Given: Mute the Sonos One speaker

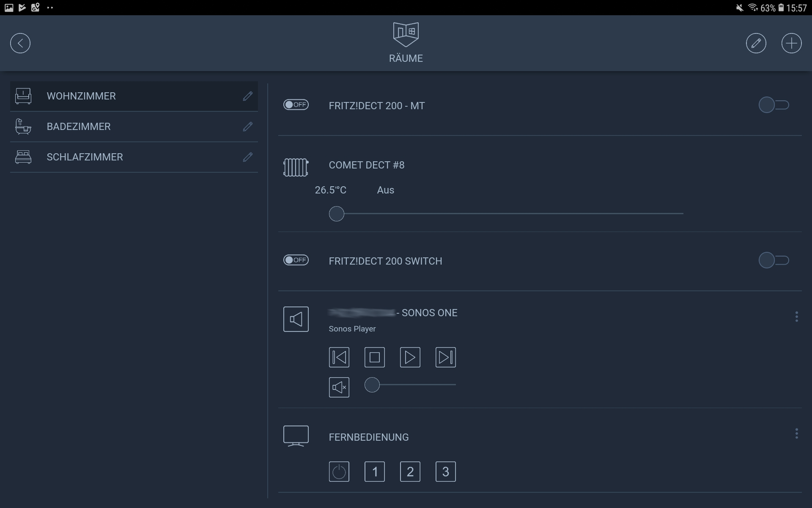Looking at the screenshot, I should point(339,387).
